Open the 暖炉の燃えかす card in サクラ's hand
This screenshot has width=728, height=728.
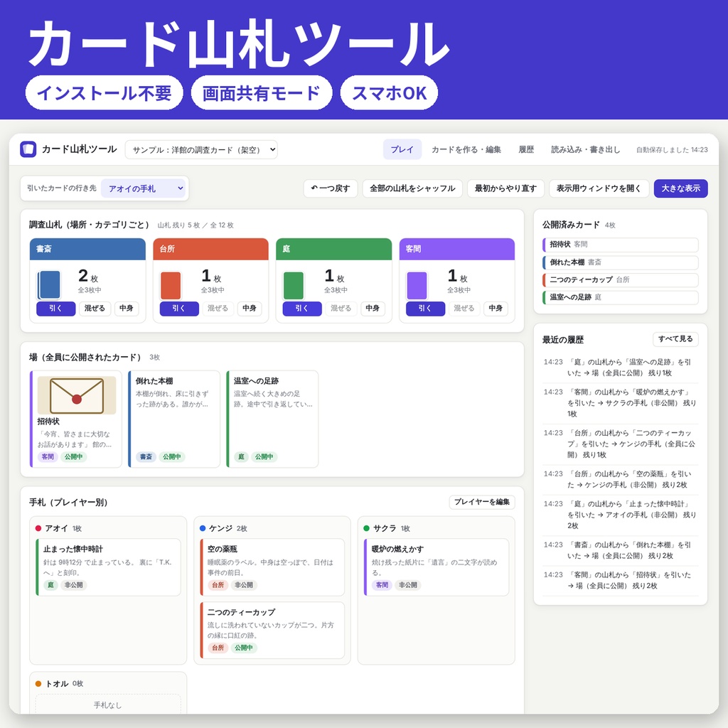coord(437,567)
